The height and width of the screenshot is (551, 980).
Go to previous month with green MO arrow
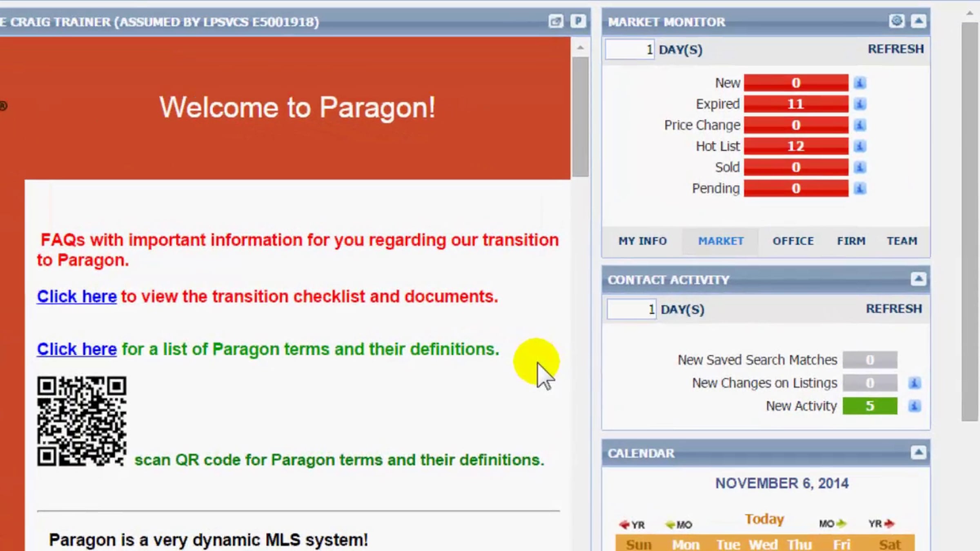(679, 524)
